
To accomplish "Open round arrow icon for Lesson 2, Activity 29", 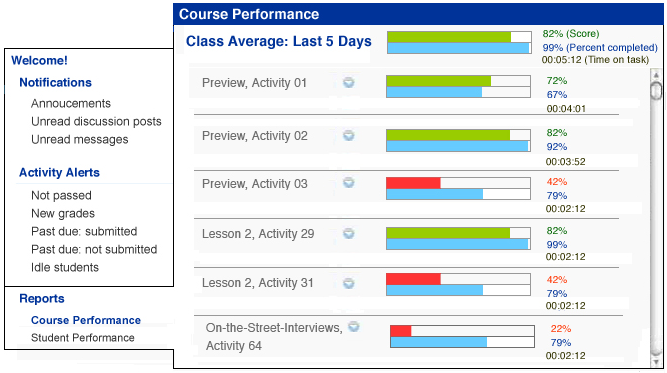I will [348, 233].
